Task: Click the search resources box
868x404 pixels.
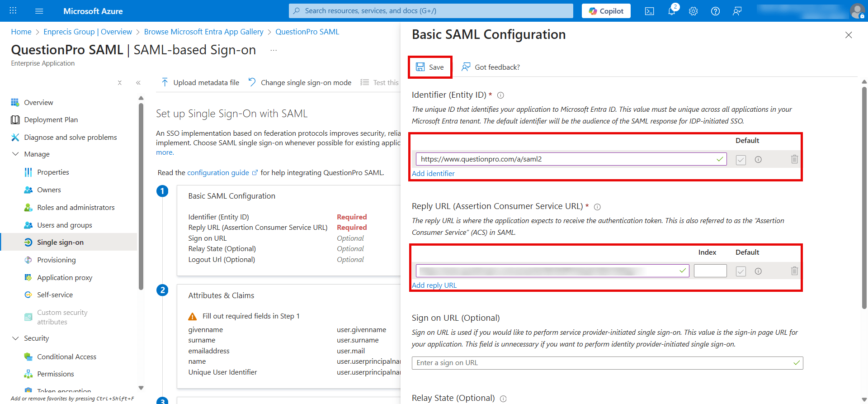Action: coord(431,11)
